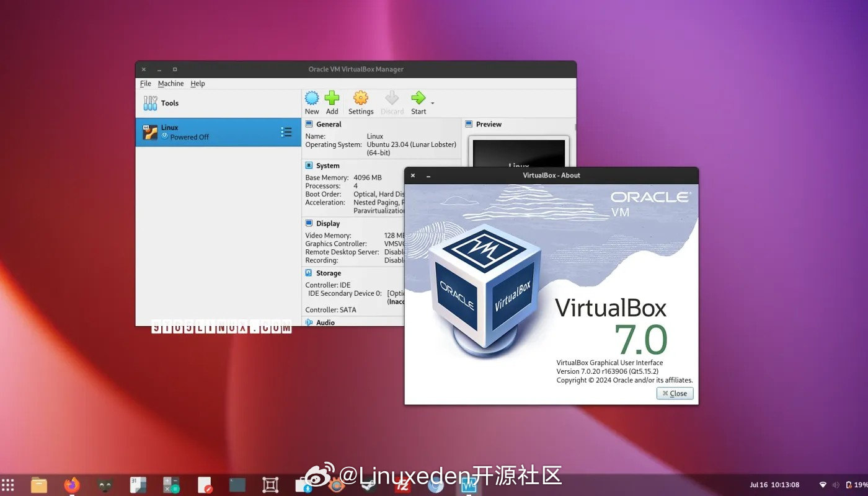Click 'Name:' label in General section
The height and width of the screenshot is (496, 868).
point(315,136)
